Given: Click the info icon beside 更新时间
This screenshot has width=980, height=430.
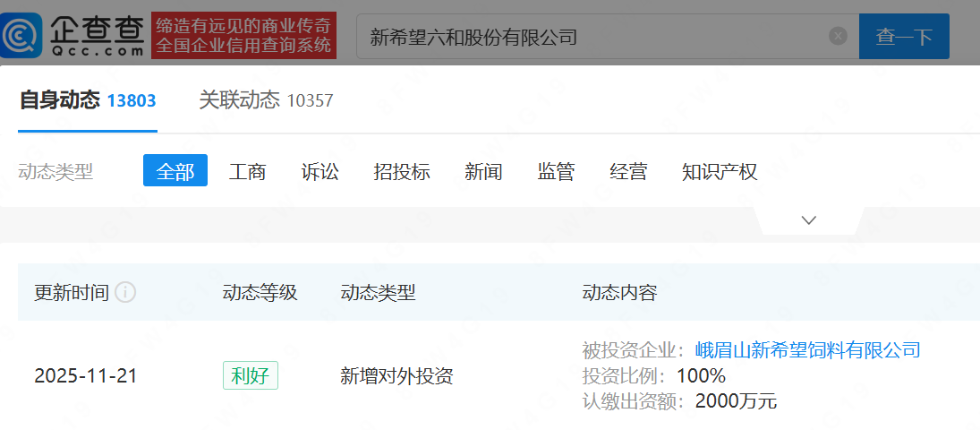Looking at the screenshot, I should pyautogui.click(x=125, y=293).
